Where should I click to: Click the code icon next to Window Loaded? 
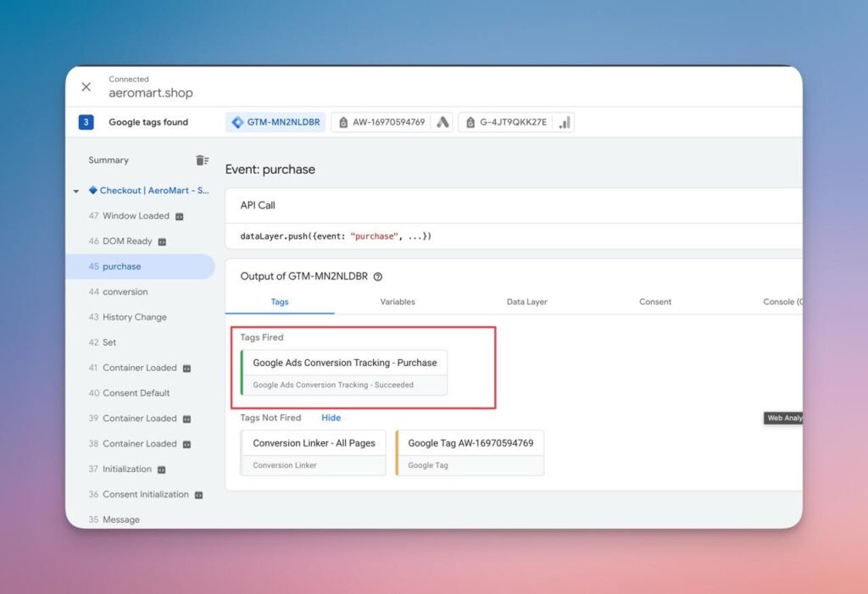(180, 216)
